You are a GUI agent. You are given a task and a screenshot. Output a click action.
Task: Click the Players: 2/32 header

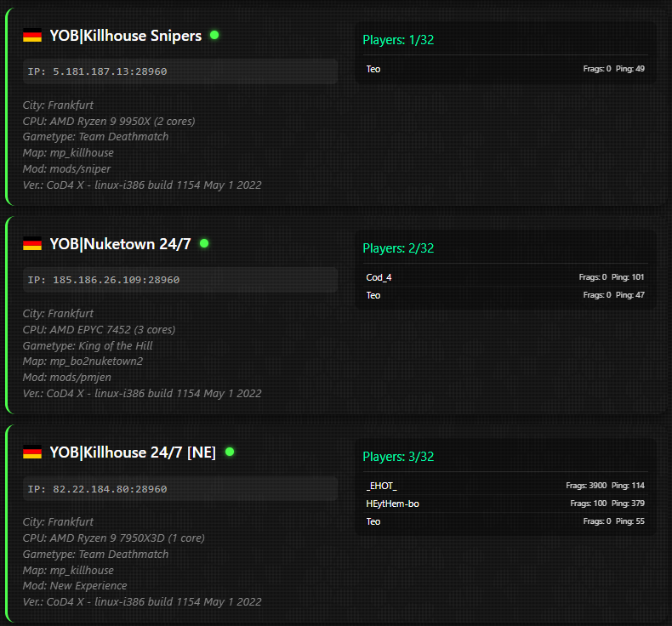click(x=399, y=248)
